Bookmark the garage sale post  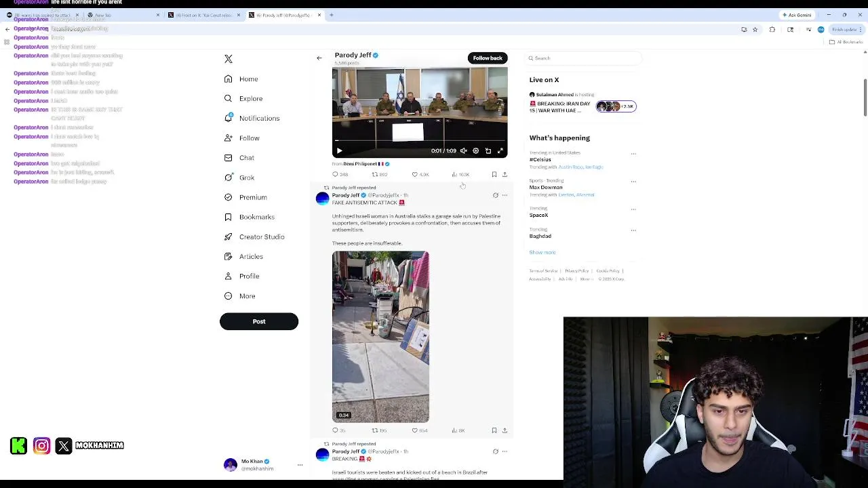(494, 430)
